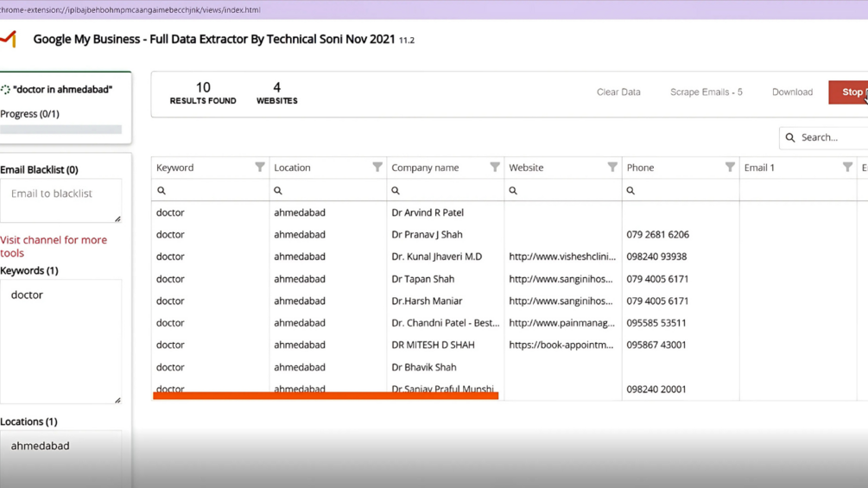Select the Dr. Chandni Patel - Best... cell
This screenshot has width=868, height=488.
(x=445, y=322)
